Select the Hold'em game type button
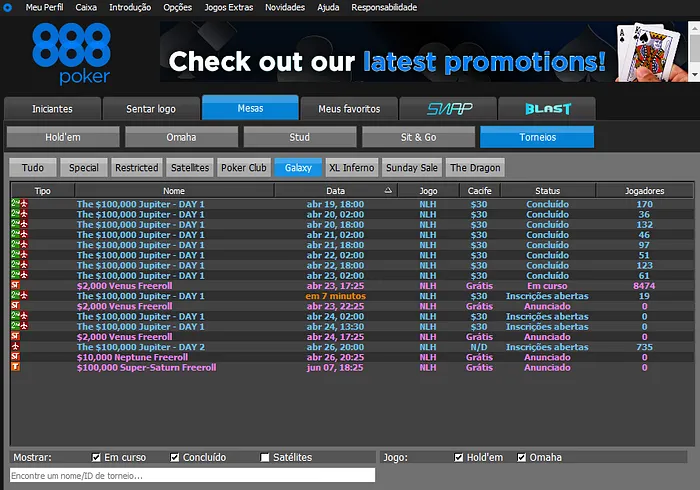700x490 pixels. click(x=63, y=137)
